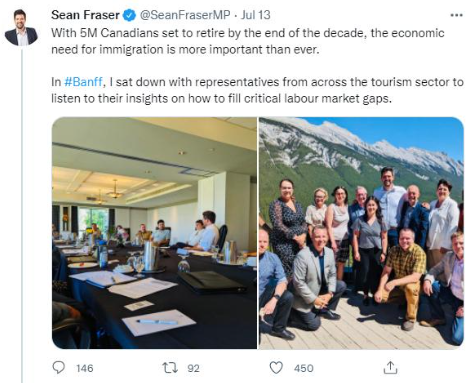Click the blue verified badge
This screenshot has height=383, width=471.
(x=129, y=15)
